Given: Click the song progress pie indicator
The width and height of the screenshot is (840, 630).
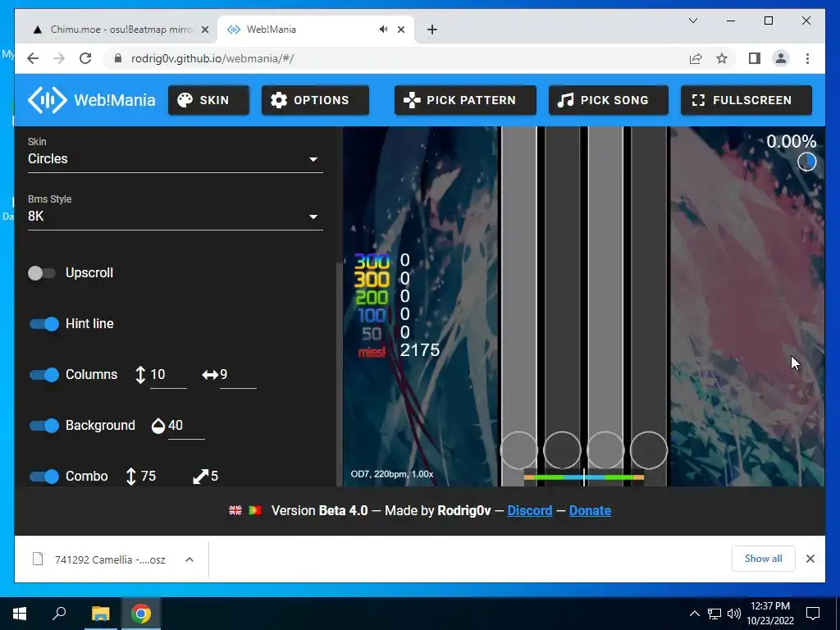Looking at the screenshot, I should click(x=807, y=162).
